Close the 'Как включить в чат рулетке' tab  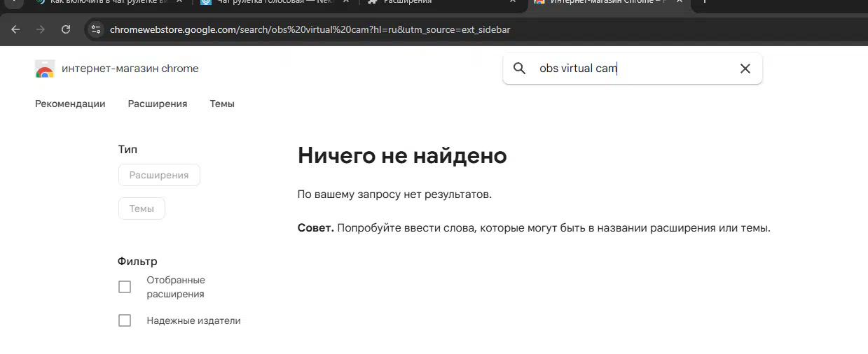click(x=179, y=2)
